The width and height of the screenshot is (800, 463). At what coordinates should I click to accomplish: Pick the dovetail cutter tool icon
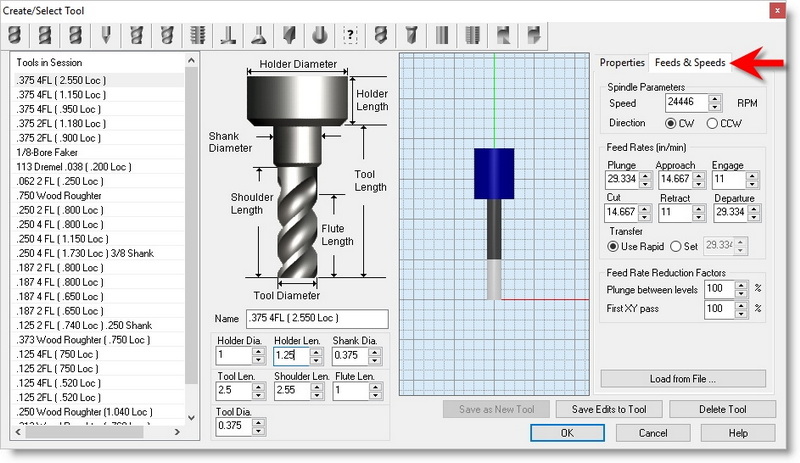(259, 35)
